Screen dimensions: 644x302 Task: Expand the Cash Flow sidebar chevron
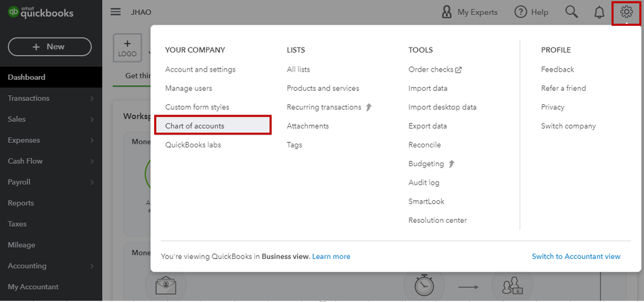pyautogui.click(x=92, y=161)
